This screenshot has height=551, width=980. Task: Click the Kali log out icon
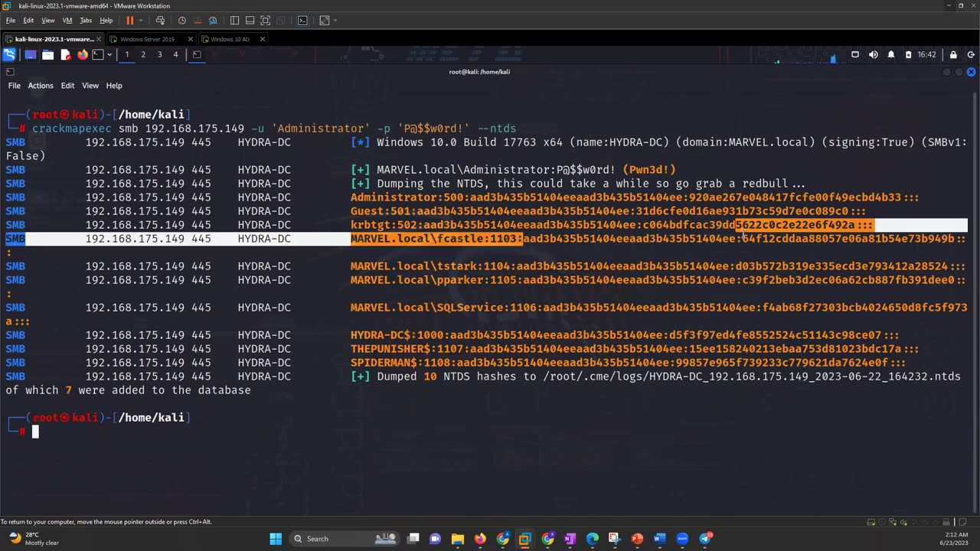[x=971, y=54]
